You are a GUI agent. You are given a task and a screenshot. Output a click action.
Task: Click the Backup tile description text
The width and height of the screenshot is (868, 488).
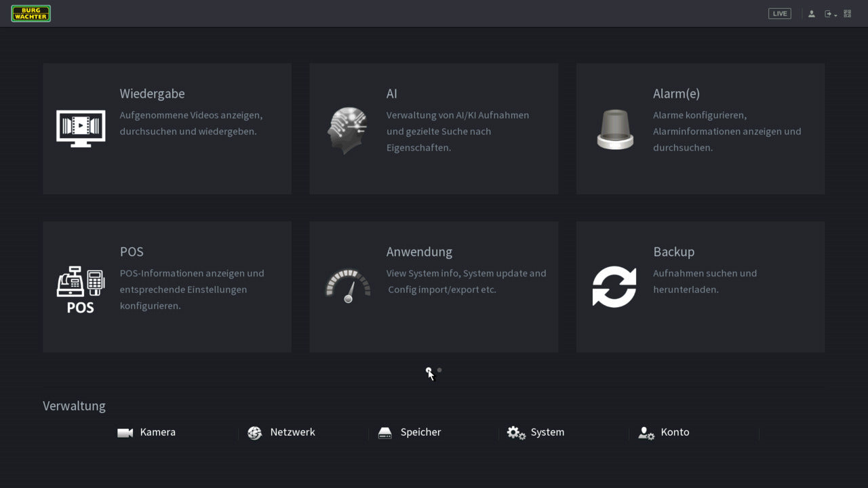point(705,281)
